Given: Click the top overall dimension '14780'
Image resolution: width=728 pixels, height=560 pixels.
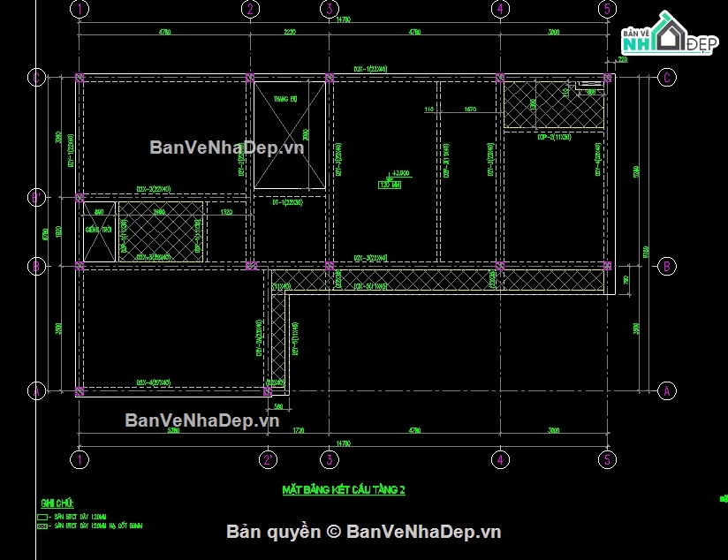Looking at the screenshot, I should click(343, 19).
